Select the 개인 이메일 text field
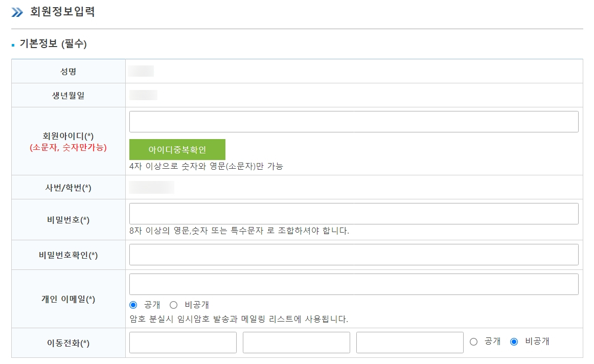The height and width of the screenshot is (364, 594). pyautogui.click(x=354, y=284)
